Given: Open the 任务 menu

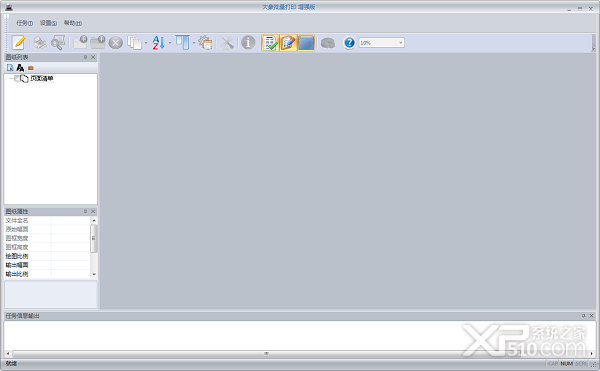Looking at the screenshot, I should pos(24,23).
